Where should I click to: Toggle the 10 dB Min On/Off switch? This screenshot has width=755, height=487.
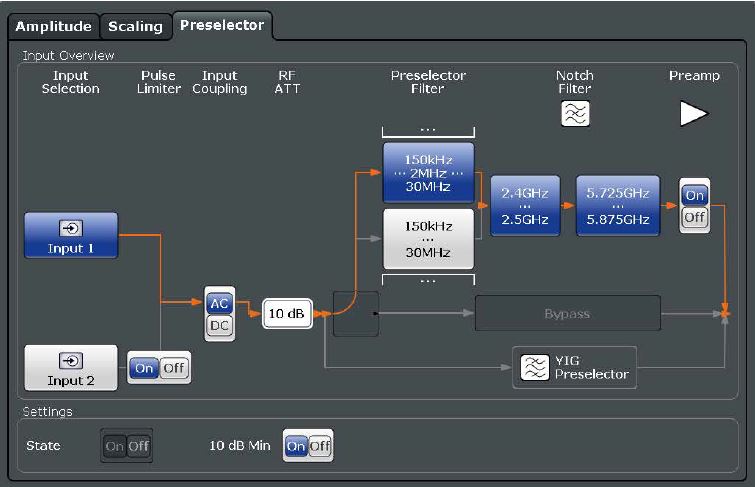point(308,446)
